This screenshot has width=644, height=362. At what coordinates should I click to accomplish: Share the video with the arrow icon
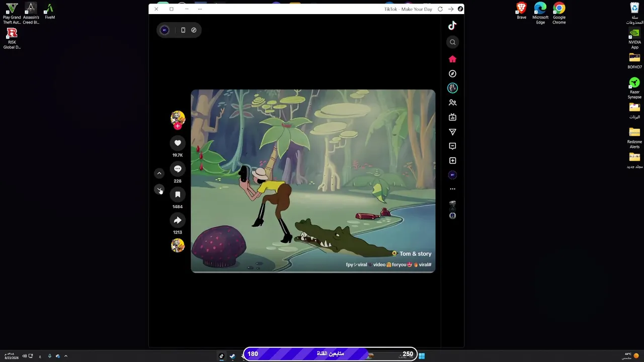point(178,220)
